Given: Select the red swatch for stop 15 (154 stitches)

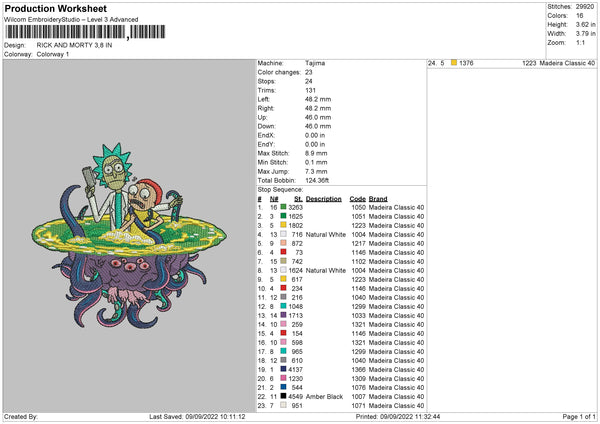Looking at the screenshot, I should [283, 333].
